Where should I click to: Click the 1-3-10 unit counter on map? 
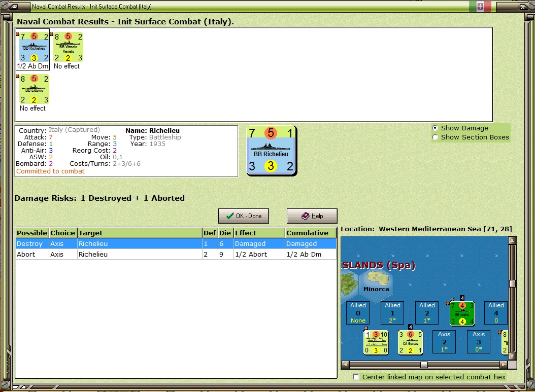point(376,342)
